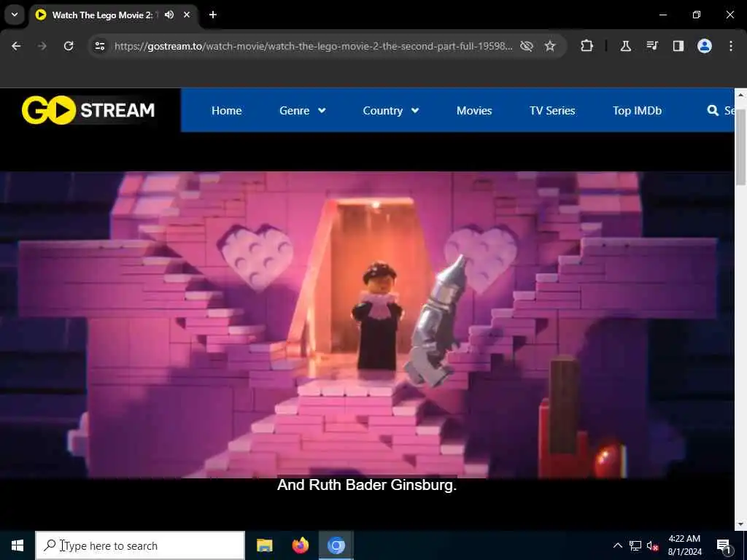This screenshot has width=747, height=560.
Task: Open media controls icon in toolbar
Action: click(652, 46)
